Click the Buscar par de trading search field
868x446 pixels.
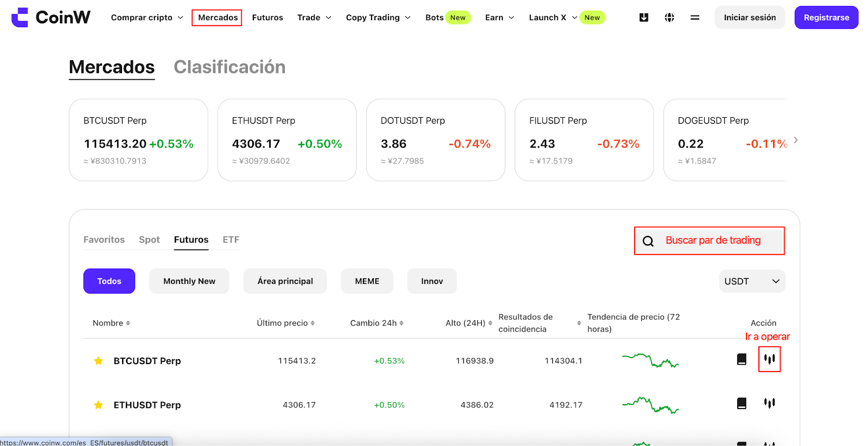click(710, 240)
